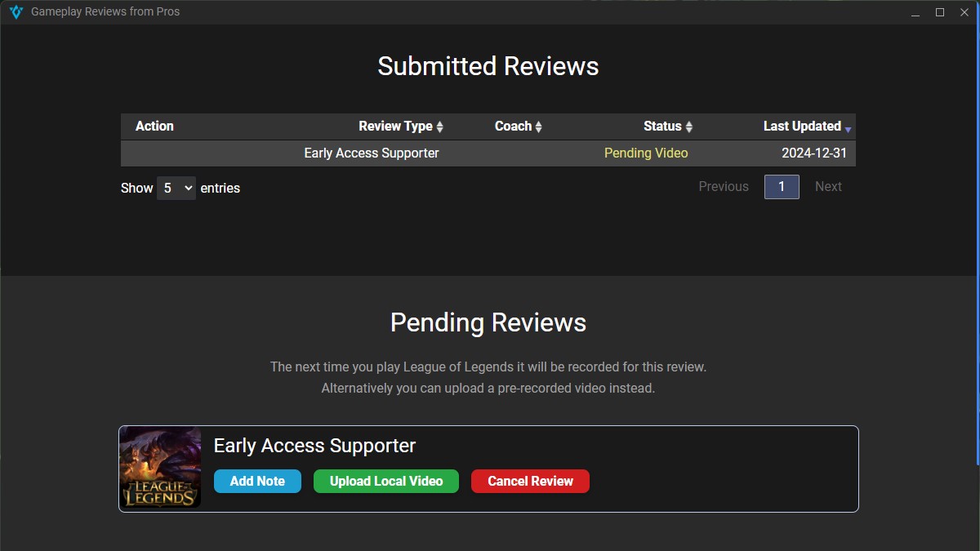980x551 pixels.
Task: Click the app logo in title bar
Action: [16, 12]
